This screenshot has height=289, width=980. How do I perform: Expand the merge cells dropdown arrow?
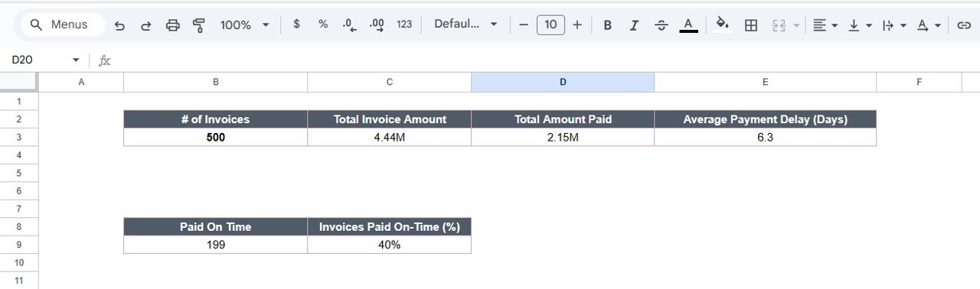pos(796,25)
